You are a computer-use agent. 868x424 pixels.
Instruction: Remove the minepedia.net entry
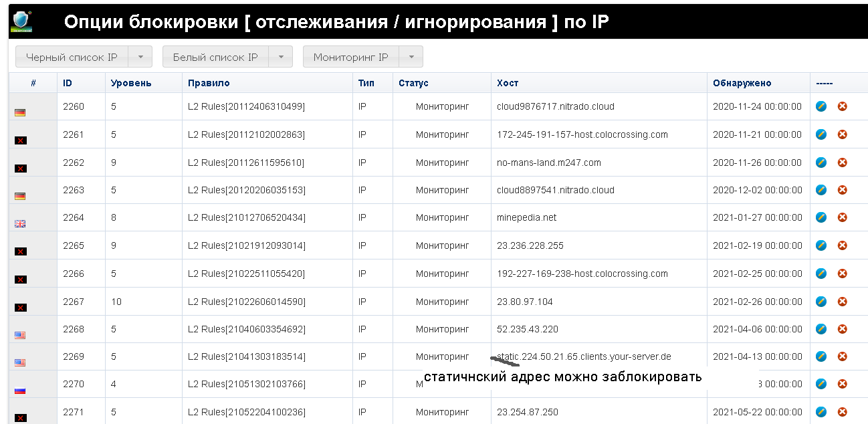tap(842, 217)
